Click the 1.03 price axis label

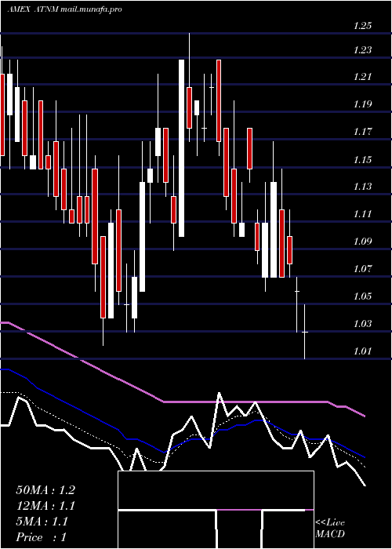(x=362, y=323)
